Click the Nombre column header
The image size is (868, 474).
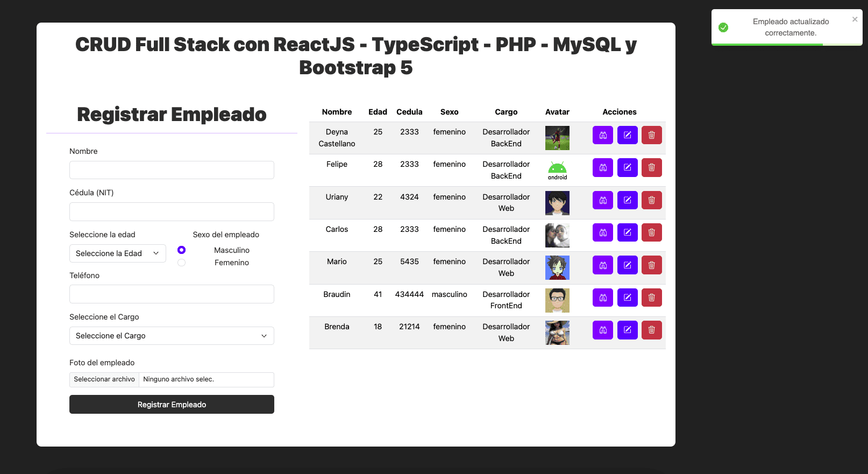pos(337,112)
